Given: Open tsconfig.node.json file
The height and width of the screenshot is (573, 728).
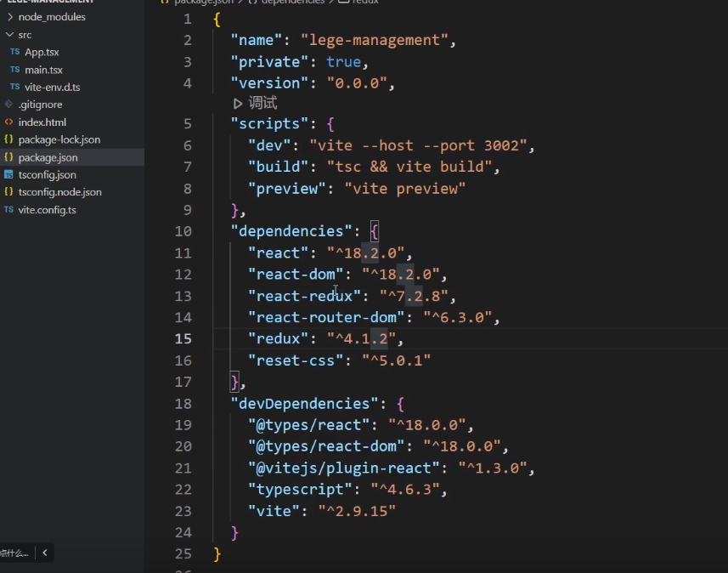Looking at the screenshot, I should click(60, 192).
